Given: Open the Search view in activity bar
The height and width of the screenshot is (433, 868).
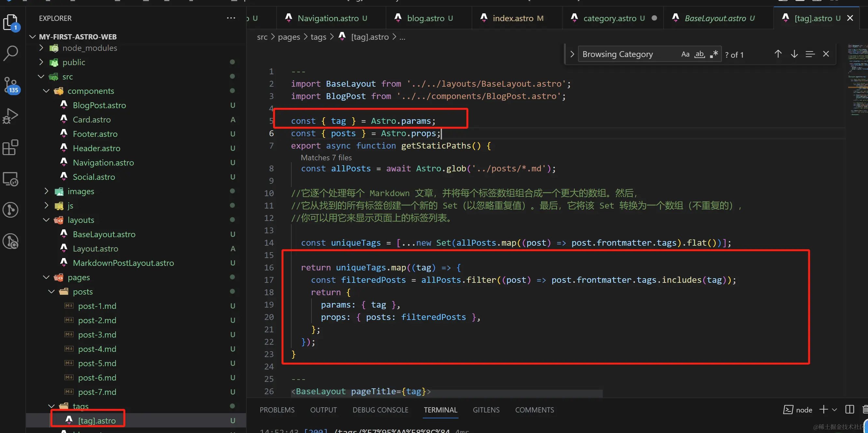Looking at the screenshot, I should pyautogui.click(x=11, y=53).
